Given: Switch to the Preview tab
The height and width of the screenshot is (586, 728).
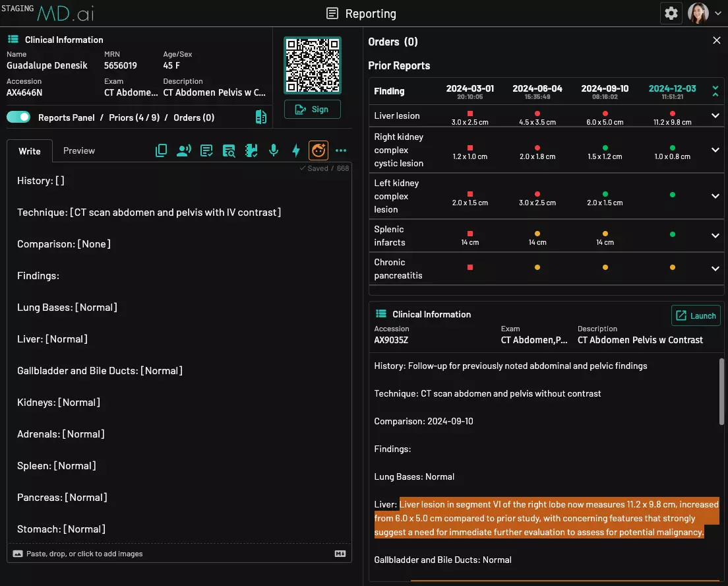Looking at the screenshot, I should [x=78, y=150].
